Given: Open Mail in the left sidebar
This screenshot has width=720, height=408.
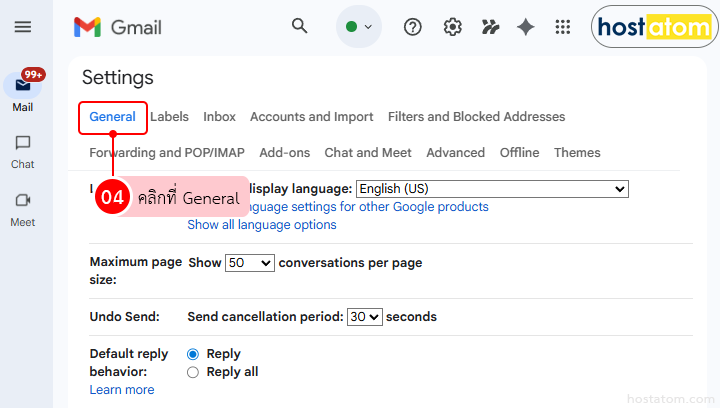Looking at the screenshot, I should point(22,92).
